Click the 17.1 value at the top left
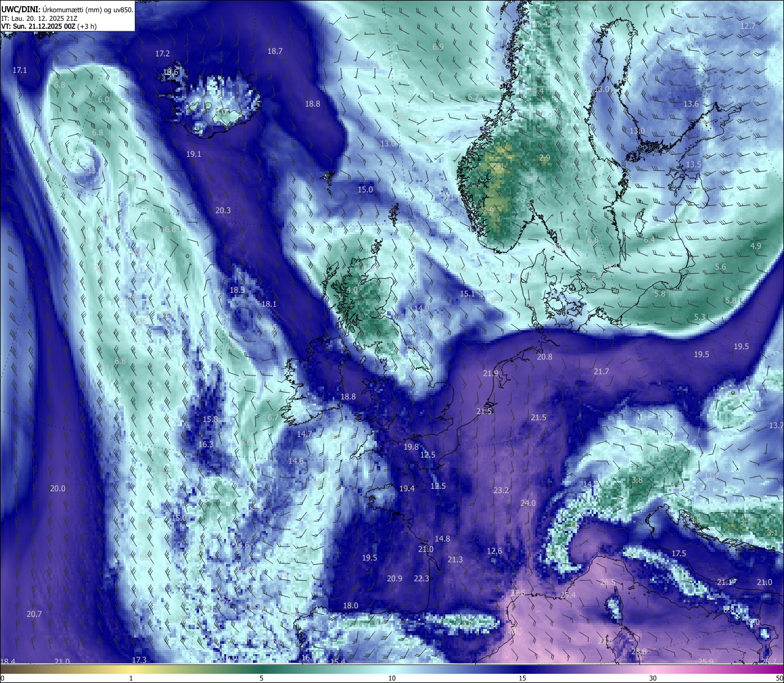Image resolution: width=784 pixels, height=683 pixels. click(x=20, y=70)
